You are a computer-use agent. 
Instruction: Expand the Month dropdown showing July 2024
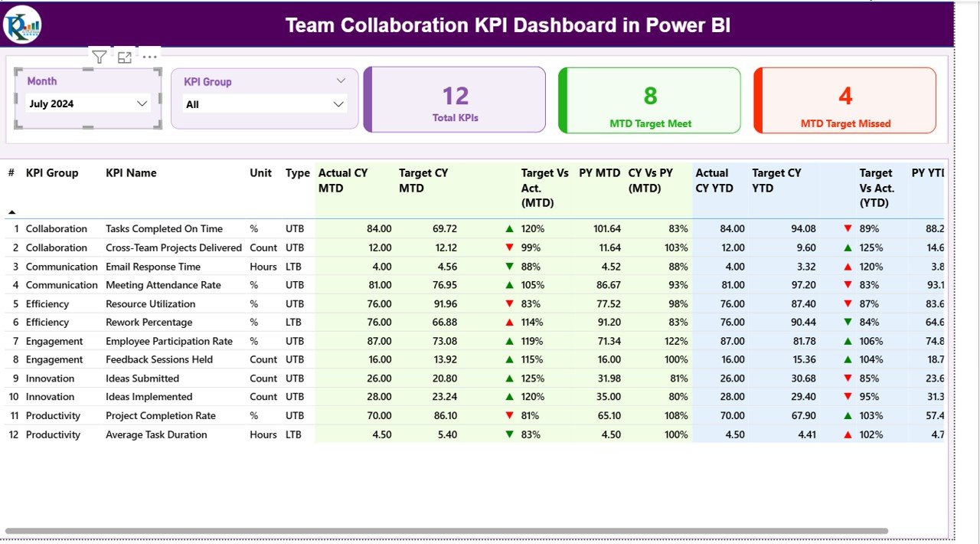142,103
